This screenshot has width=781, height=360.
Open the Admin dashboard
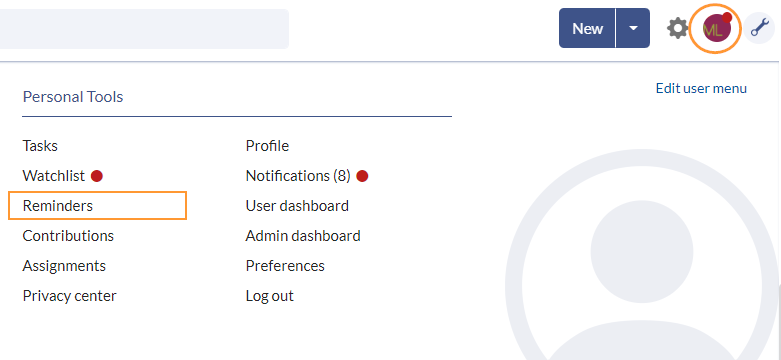pyautogui.click(x=303, y=236)
